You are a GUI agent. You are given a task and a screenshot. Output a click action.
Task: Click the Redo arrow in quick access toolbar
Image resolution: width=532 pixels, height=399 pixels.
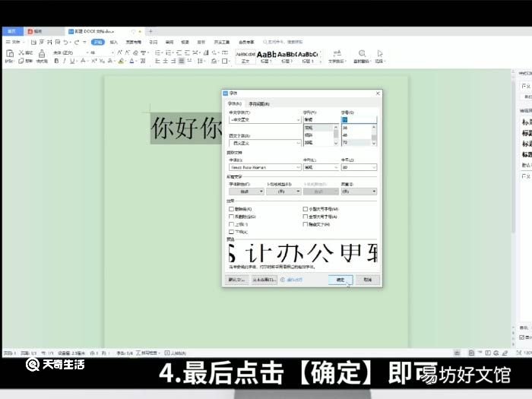click(77, 42)
